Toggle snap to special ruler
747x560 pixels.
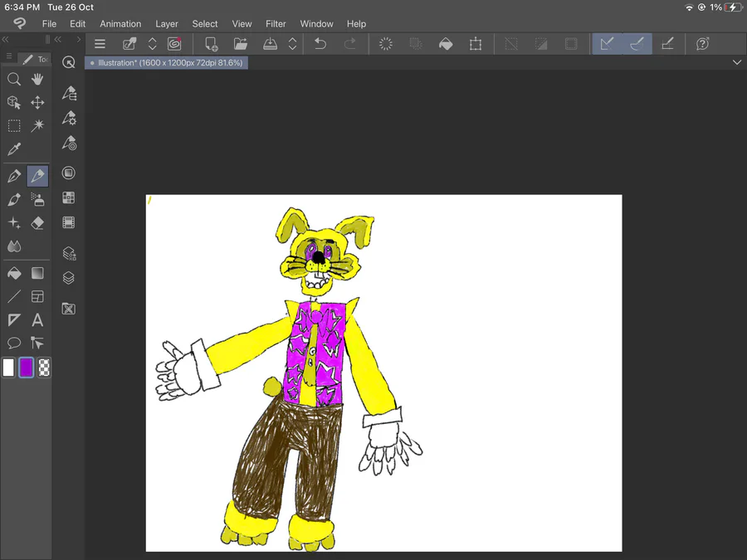click(x=637, y=44)
